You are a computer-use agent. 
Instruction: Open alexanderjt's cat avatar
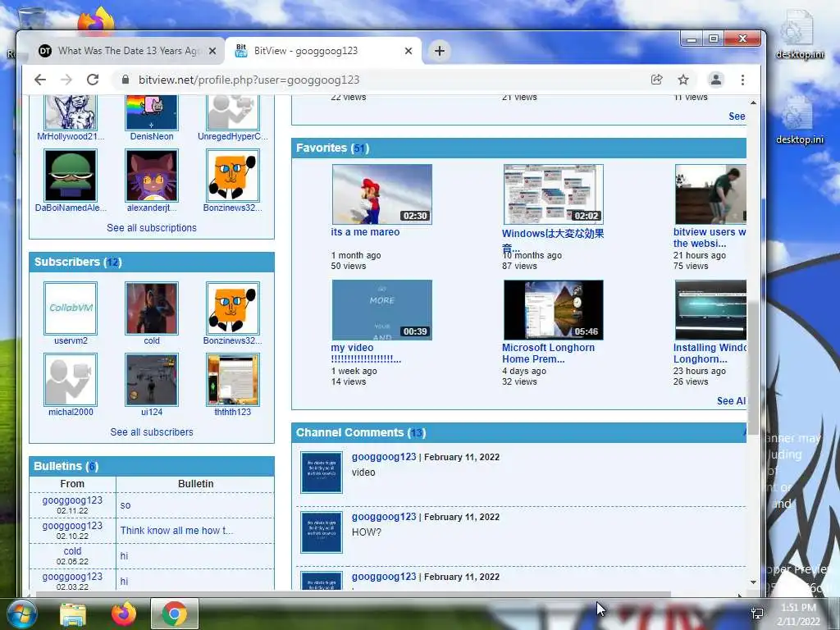coord(152,176)
